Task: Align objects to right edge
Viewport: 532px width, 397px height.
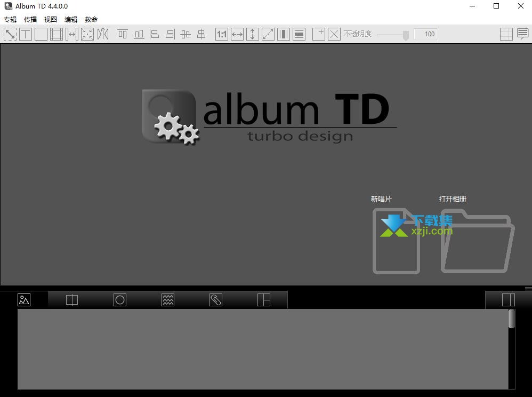Action: [x=170, y=34]
